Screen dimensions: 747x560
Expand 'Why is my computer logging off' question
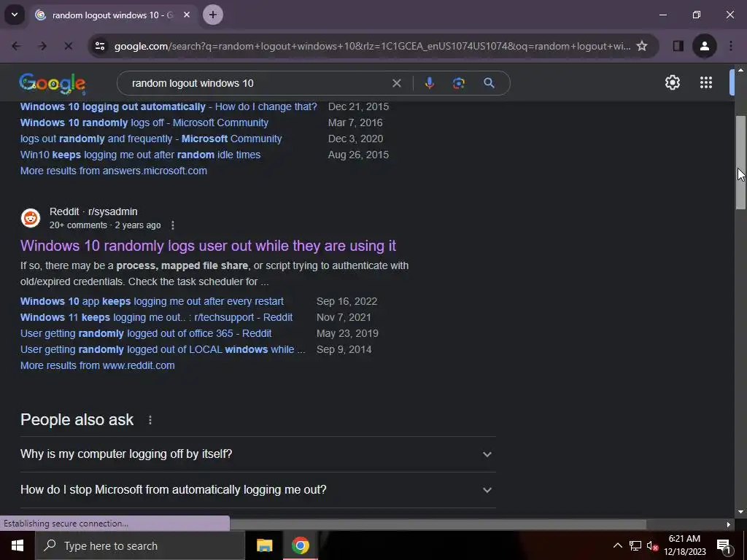258,454
